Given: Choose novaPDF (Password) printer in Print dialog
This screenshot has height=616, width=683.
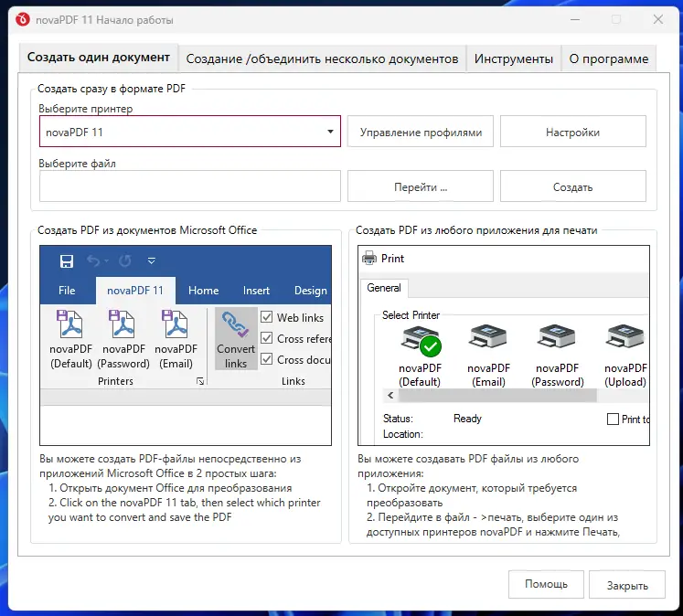Looking at the screenshot, I should coord(557,356).
